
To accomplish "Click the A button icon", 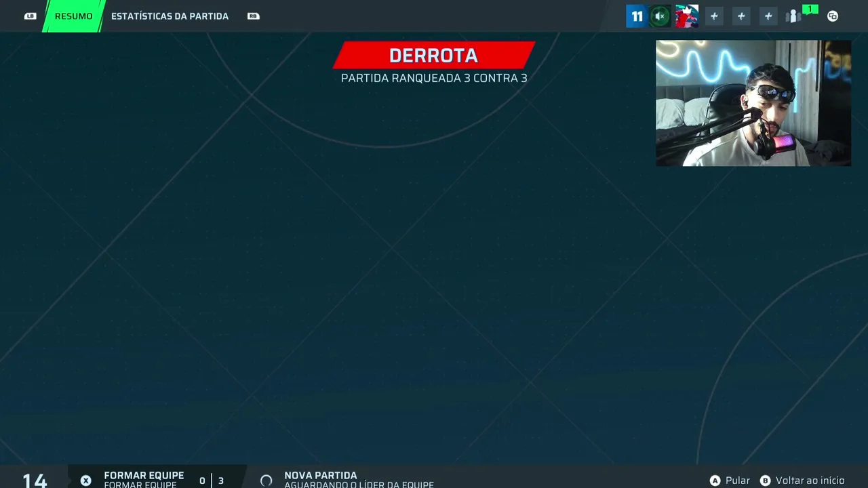I will [x=715, y=481].
